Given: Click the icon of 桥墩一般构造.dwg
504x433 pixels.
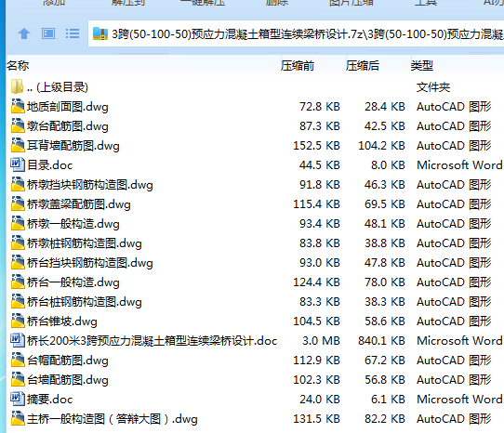Looking at the screenshot, I should tap(18, 224).
